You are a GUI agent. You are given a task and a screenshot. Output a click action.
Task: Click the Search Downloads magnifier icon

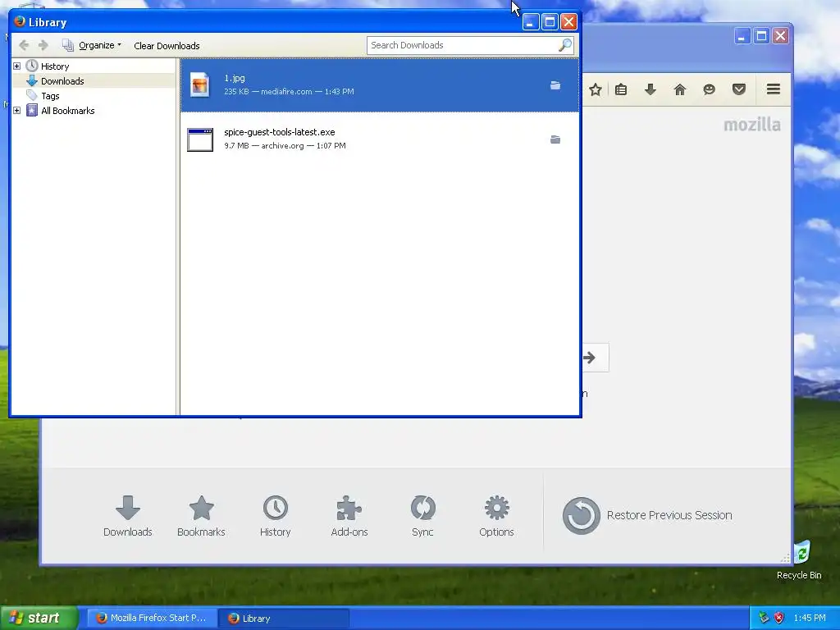coord(565,46)
